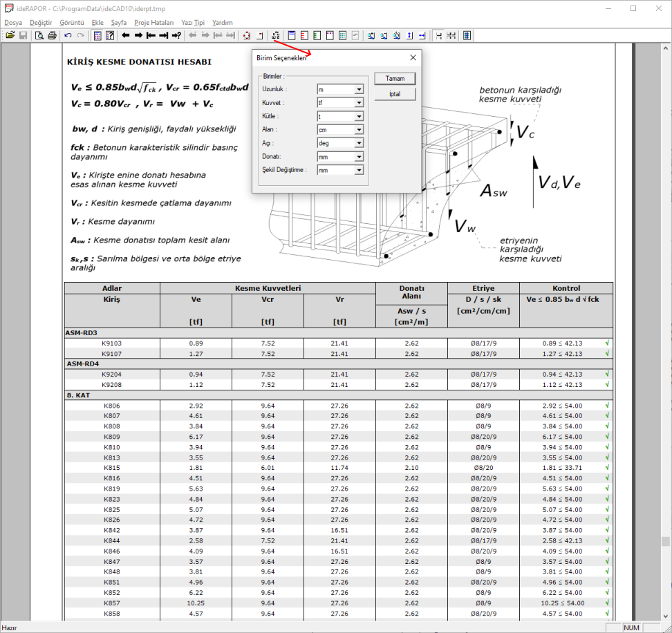Click the open file folder icon
Screen dimensions: 672x633
(10, 35)
